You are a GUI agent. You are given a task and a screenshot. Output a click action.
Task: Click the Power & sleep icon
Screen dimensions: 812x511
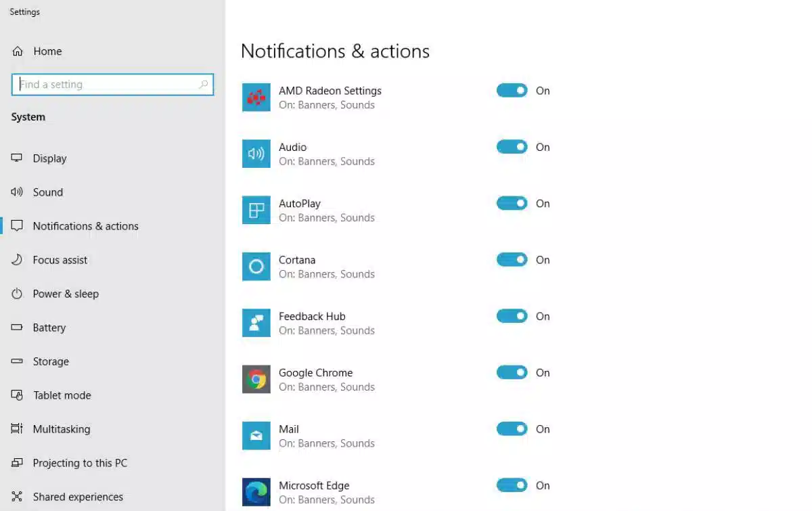pos(17,294)
